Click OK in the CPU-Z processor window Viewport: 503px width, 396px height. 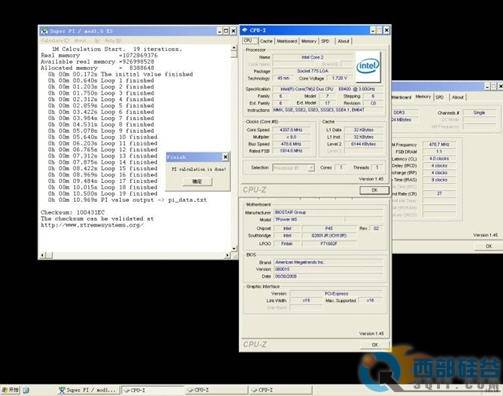click(x=374, y=190)
